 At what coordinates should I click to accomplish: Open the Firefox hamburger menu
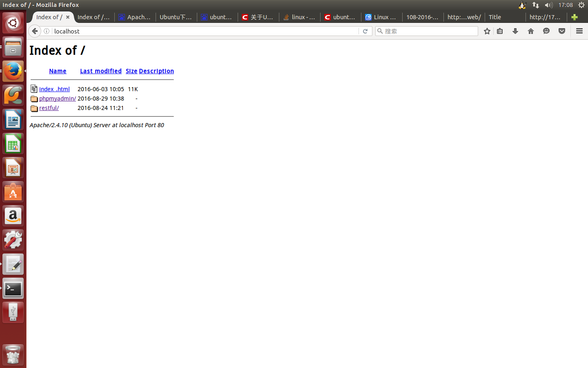pos(579,31)
